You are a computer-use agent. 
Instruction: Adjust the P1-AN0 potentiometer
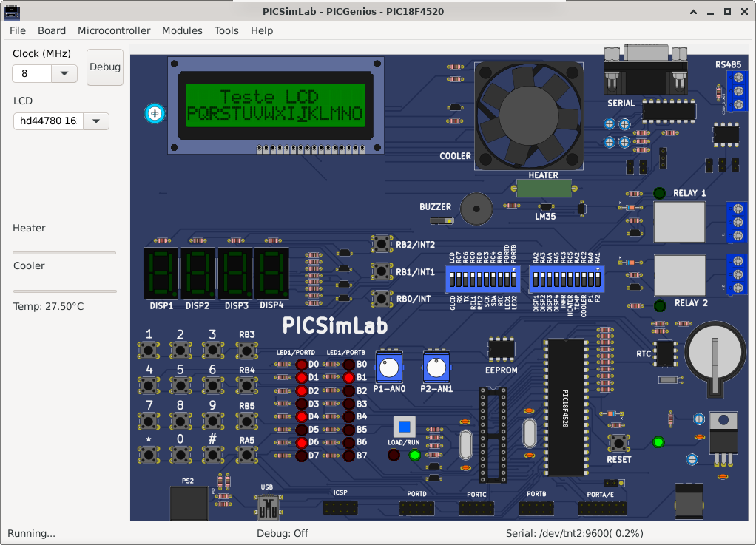(388, 367)
